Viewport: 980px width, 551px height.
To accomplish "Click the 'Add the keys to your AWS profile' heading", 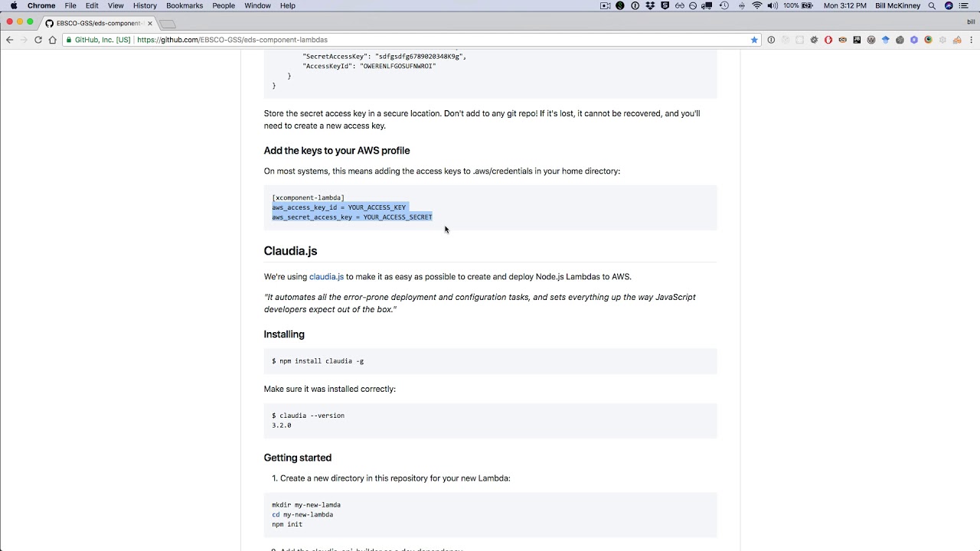I will click(337, 151).
